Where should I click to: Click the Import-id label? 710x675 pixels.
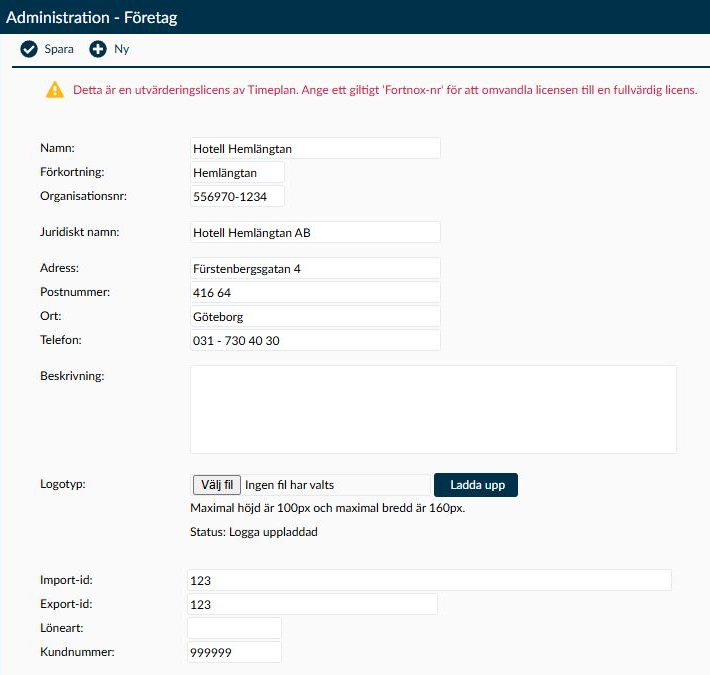[x=66, y=580]
